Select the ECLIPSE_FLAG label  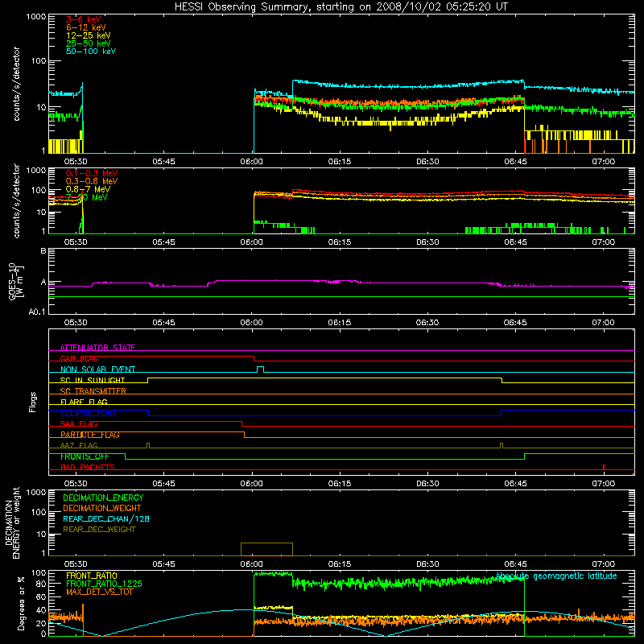[x=88, y=413]
